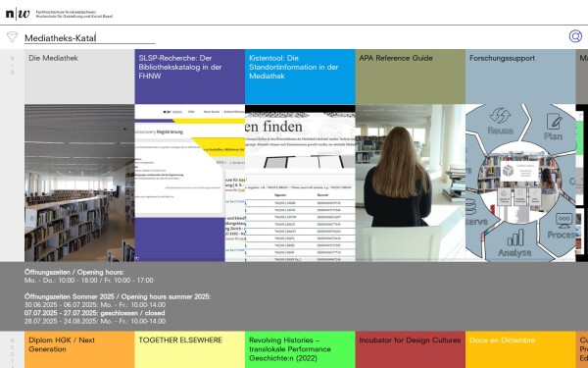Click '07.07.2025 - 27.07.2025: geschlossen / closed' line
This screenshot has width=588, height=368.
(94, 313)
